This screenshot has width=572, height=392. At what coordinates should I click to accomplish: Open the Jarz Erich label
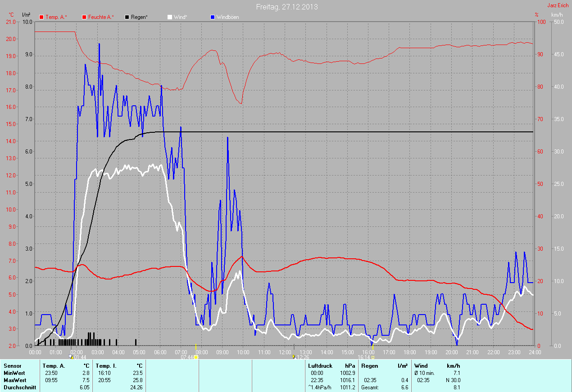click(558, 6)
